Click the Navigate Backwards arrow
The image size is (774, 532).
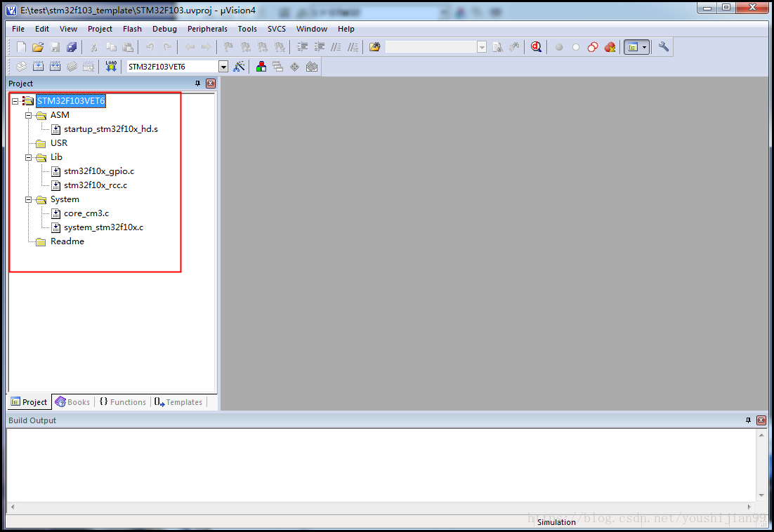[190, 47]
